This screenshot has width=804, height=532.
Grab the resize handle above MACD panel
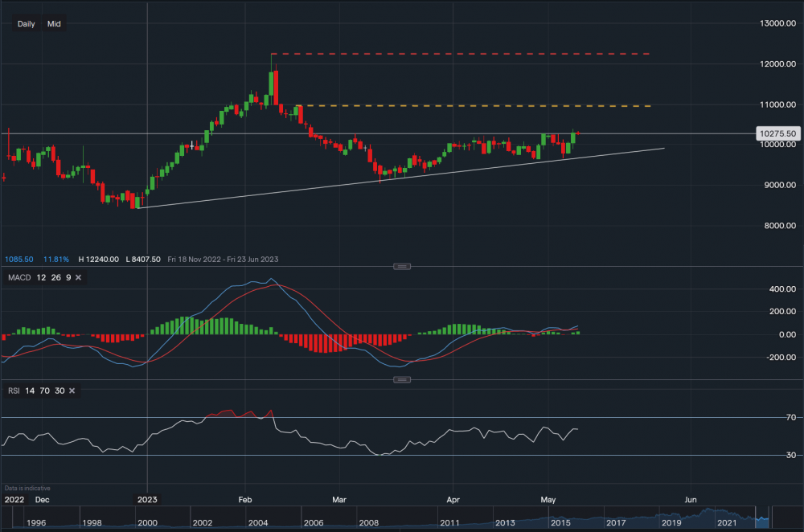401,267
